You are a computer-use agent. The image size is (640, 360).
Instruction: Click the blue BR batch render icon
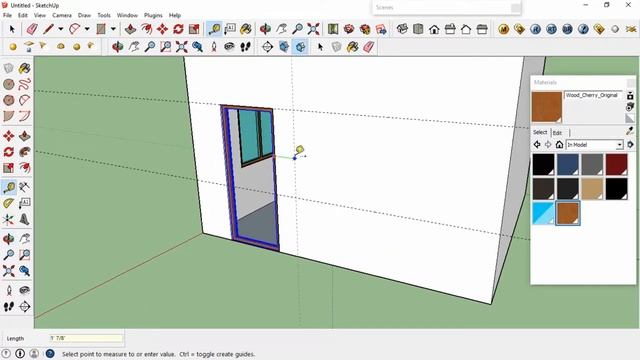(567, 29)
